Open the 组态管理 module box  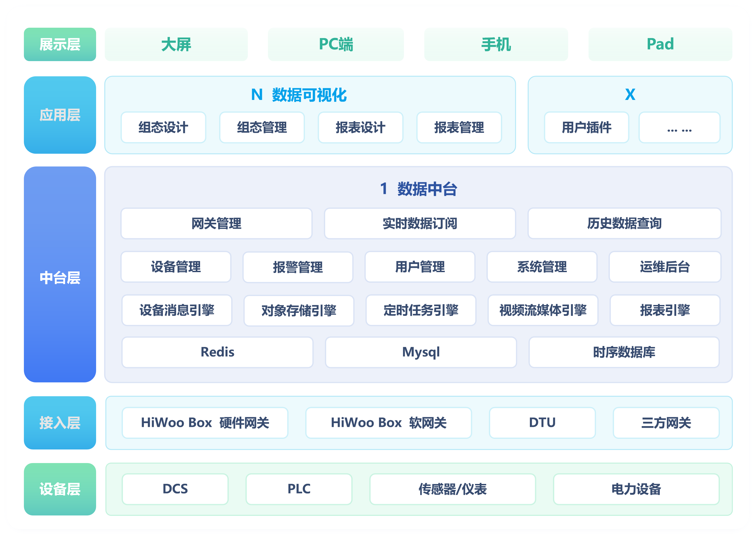tap(262, 127)
